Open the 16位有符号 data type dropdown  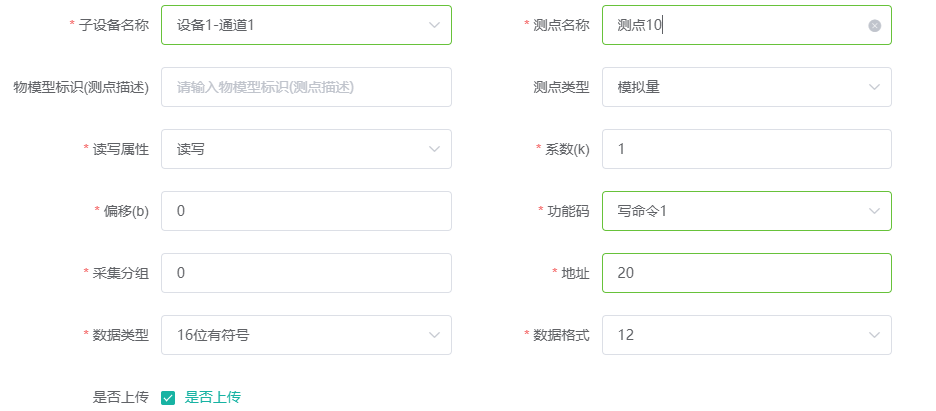(306, 335)
